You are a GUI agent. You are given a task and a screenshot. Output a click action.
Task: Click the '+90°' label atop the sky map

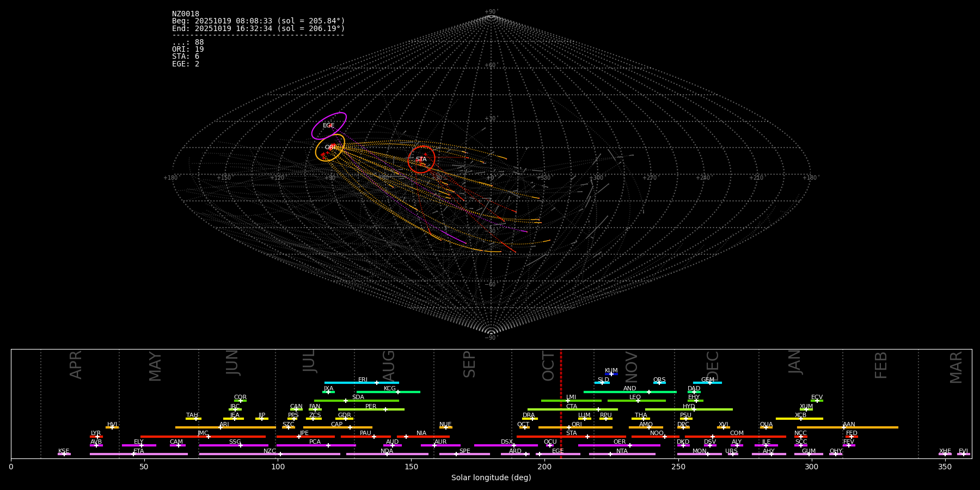491,12
